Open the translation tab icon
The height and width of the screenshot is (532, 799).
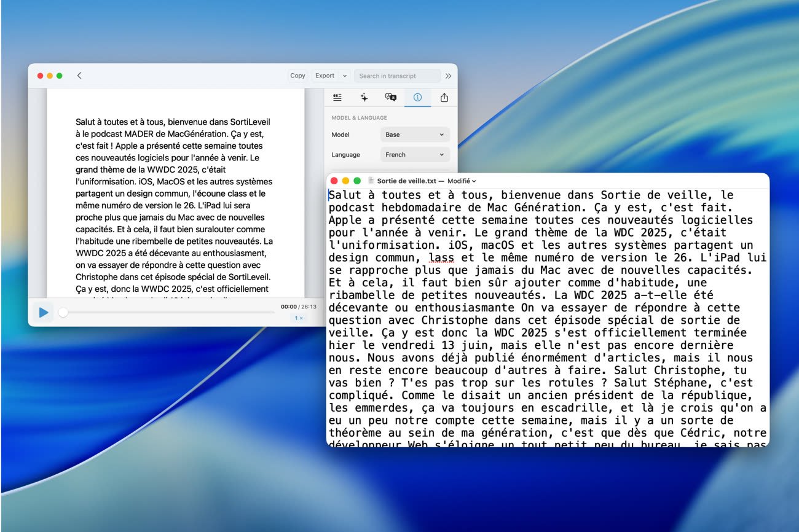[390, 97]
